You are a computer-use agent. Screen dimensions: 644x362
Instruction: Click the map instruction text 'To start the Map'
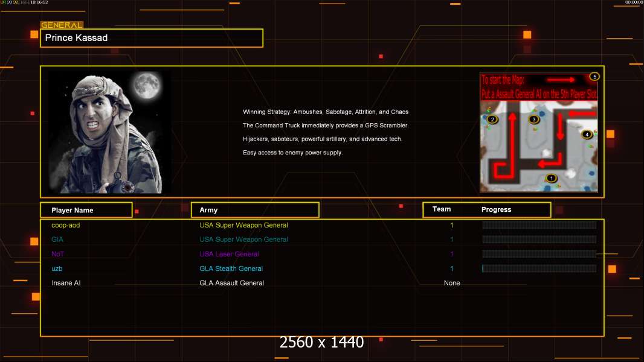point(503,80)
